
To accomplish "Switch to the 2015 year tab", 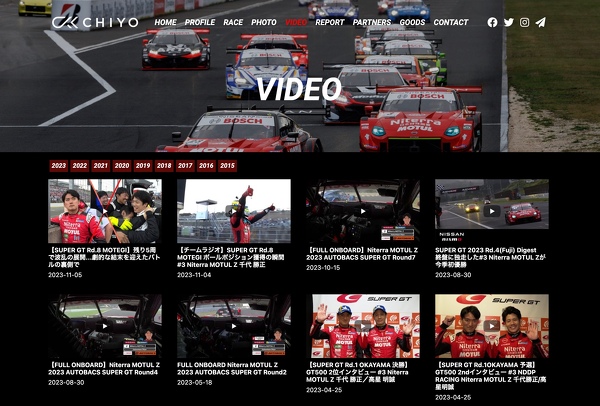I will click(x=227, y=166).
